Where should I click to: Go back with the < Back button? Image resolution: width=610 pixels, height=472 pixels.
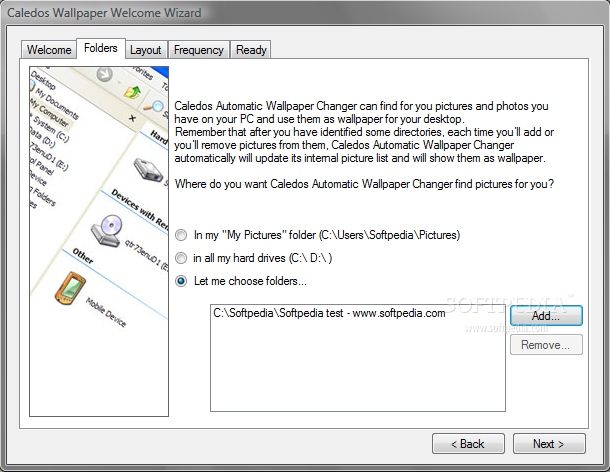[x=468, y=444]
